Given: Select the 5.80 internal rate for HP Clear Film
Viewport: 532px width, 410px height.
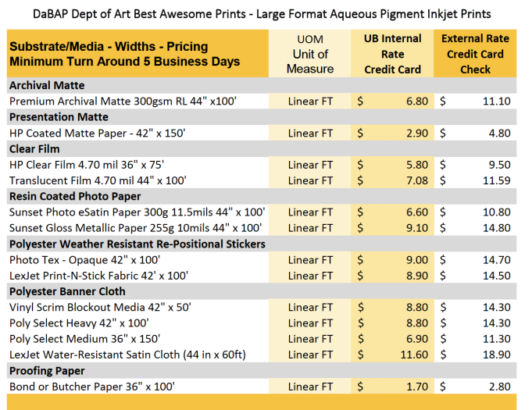Looking at the screenshot, I should pos(417,165).
